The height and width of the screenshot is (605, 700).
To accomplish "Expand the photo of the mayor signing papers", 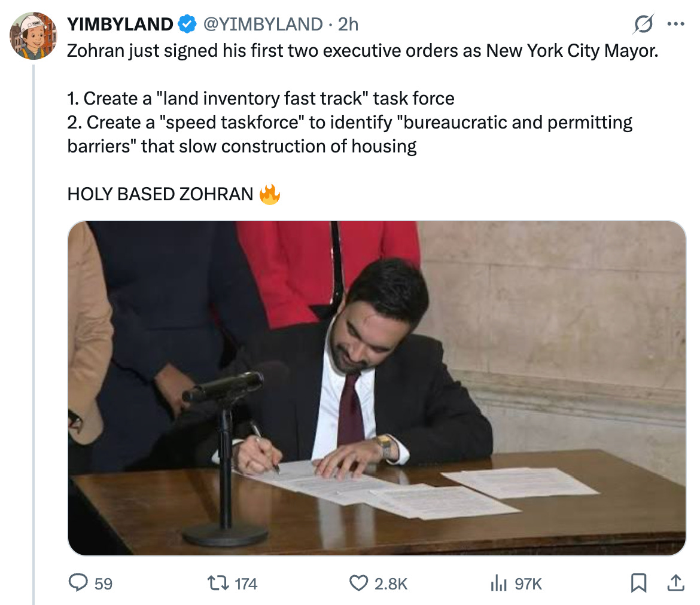I will 377,388.
